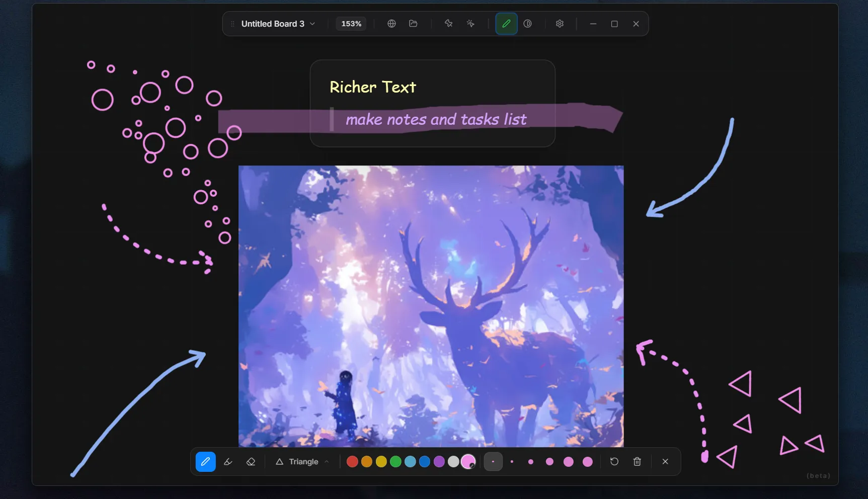
Task: Maximize the board window
Action: (x=614, y=24)
